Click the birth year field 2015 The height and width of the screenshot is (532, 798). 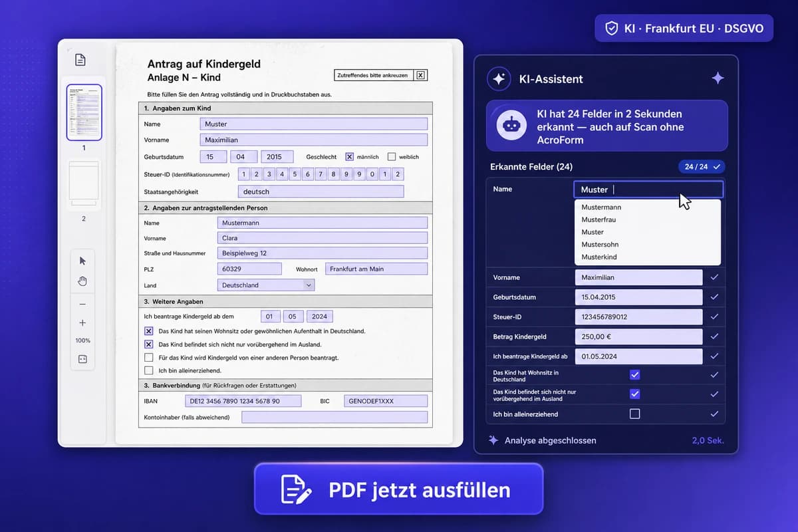pyautogui.click(x=276, y=157)
